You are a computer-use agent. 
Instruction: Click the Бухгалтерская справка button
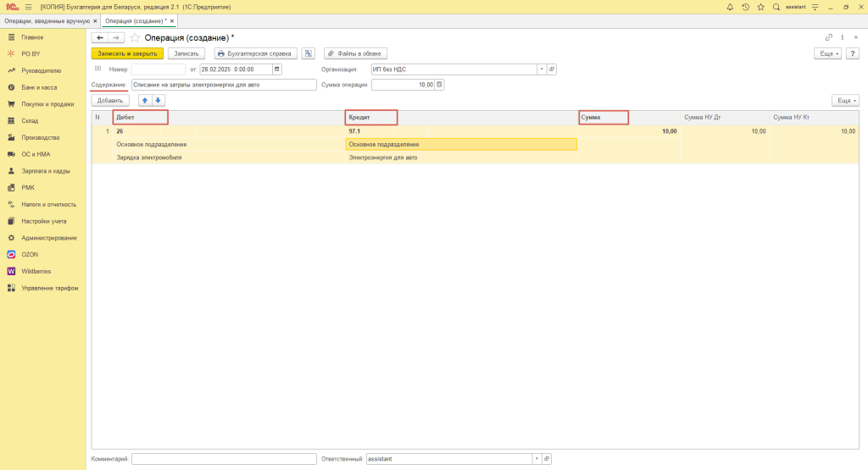[x=255, y=53]
